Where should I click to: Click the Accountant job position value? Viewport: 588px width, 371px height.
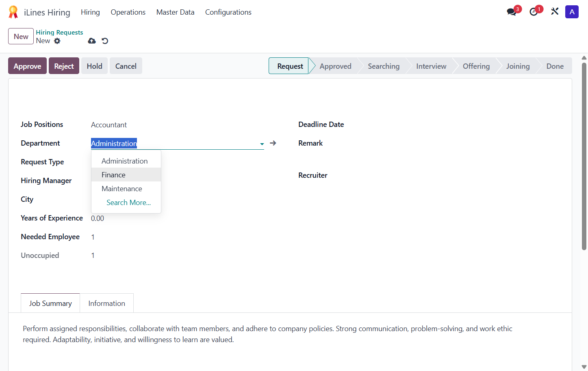point(109,125)
